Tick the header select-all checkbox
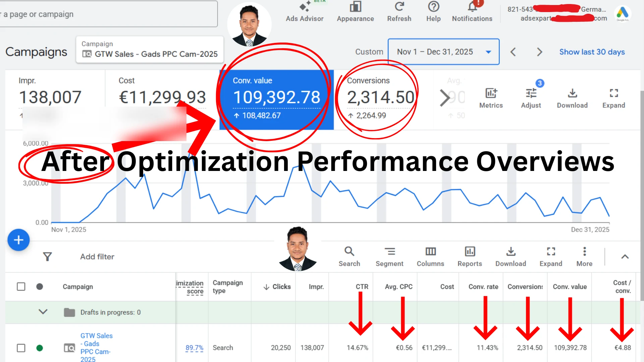This screenshot has width=644, height=362. pyautogui.click(x=21, y=287)
